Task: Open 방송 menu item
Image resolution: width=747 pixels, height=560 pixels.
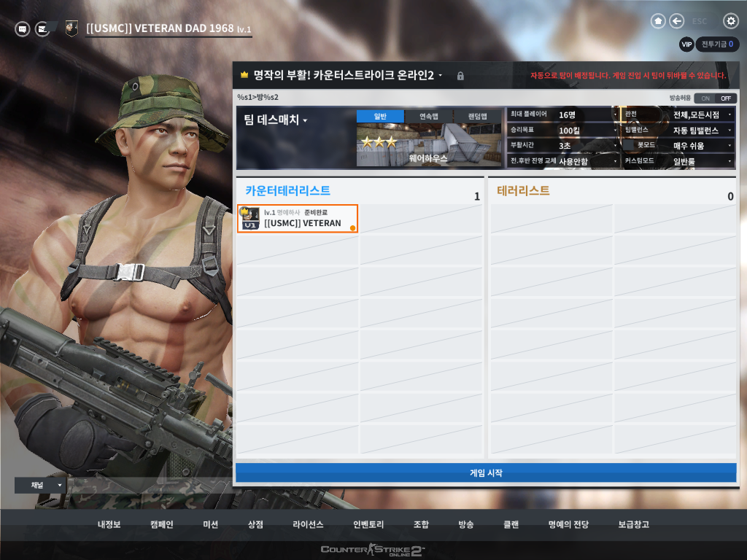Action: click(x=466, y=524)
